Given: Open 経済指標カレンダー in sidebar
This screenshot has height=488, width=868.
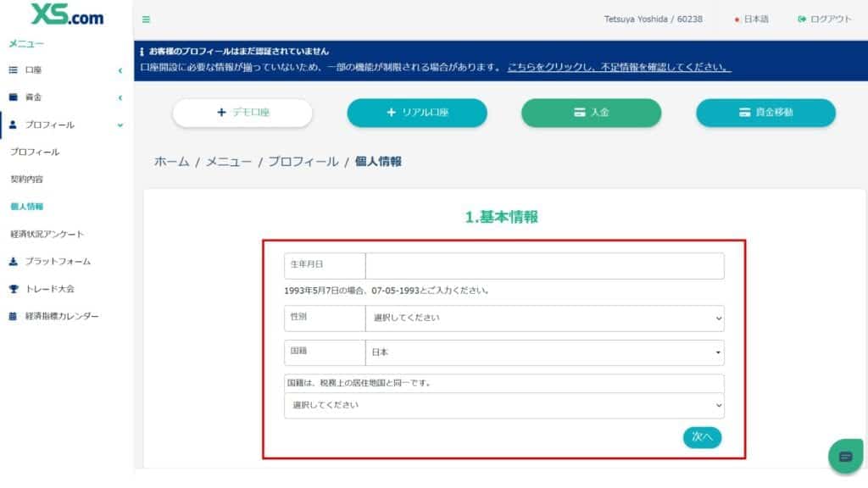Looking at the screenshot, I should pos(62,316).
